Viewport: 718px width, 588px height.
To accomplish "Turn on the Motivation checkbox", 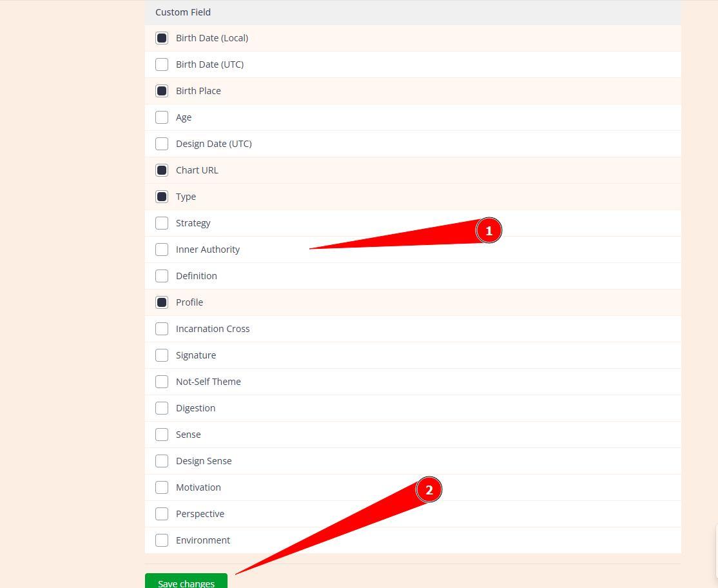I will tap(162, 487).
